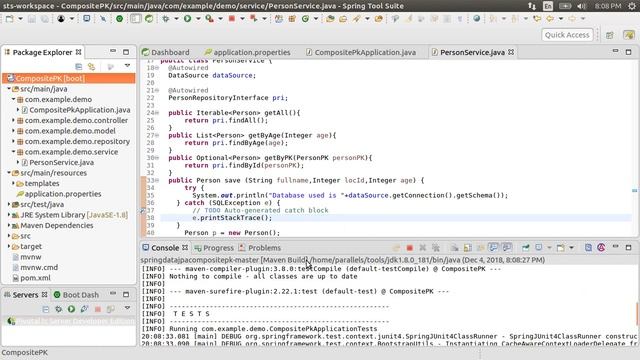The height and width of the screenshot is (360, 640).
Task: Toggle Scroll Lock in Console toolbar
Action: 467,248
